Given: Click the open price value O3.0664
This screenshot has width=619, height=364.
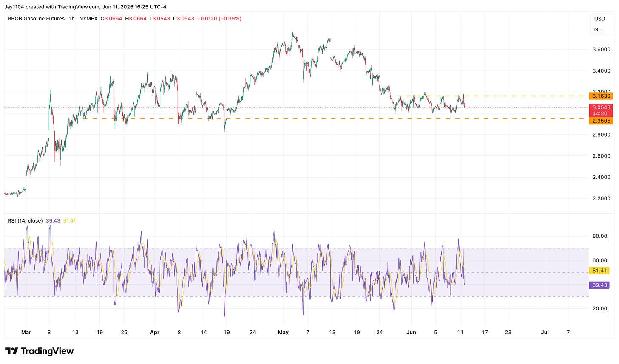Looking at the screenshot, I should [111, 19].
